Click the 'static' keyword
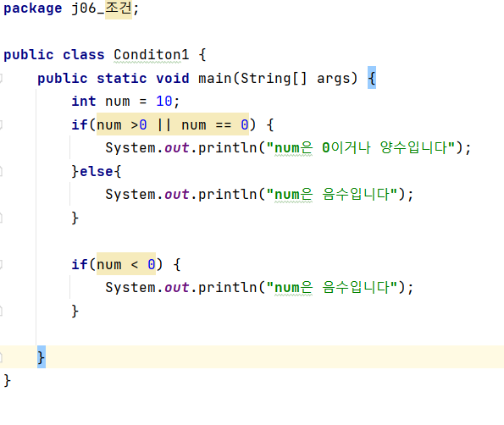The width and height of the screenshot is (504, 425). [x=122, y=79]
